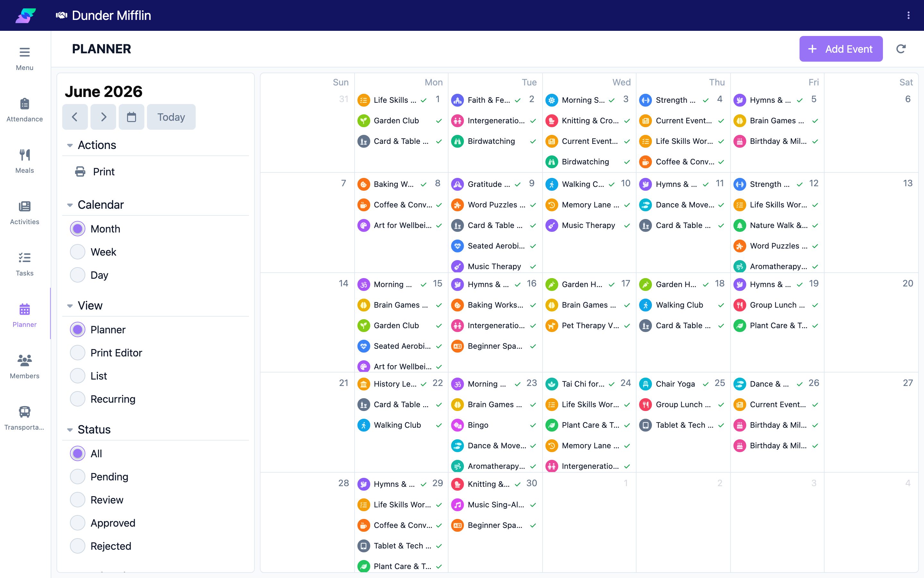
Task: Click the Dunder Mifflin organization name
Action: point(112,15)
